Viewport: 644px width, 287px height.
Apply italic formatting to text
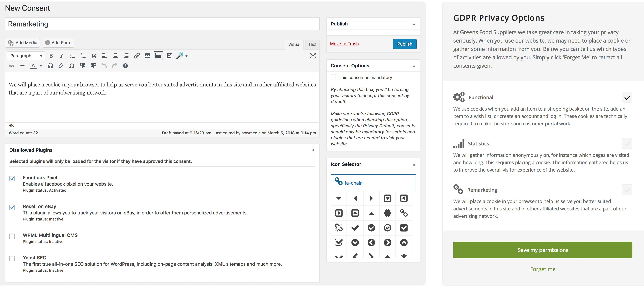click(62, 56)
